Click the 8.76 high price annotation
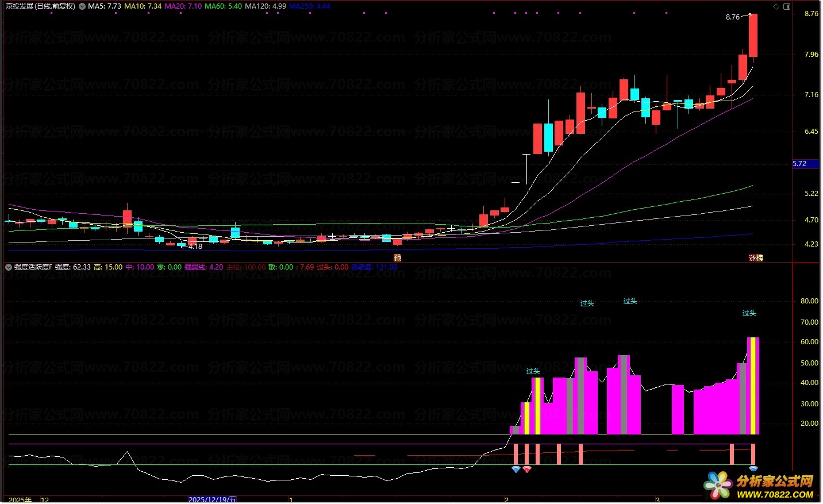Viewport: 823px width, 504px height. (x=733, y=17)
